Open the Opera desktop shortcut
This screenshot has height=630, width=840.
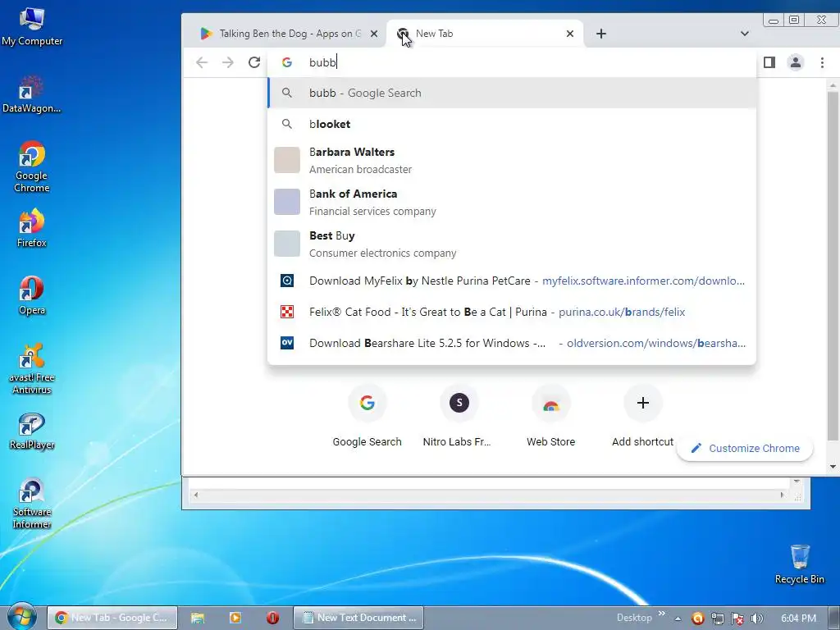(x=32, y=295)
